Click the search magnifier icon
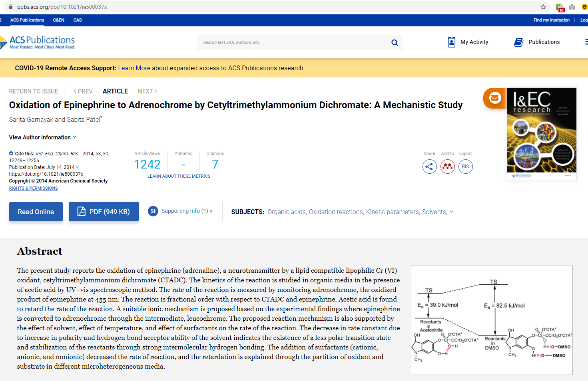 point(395,42)
